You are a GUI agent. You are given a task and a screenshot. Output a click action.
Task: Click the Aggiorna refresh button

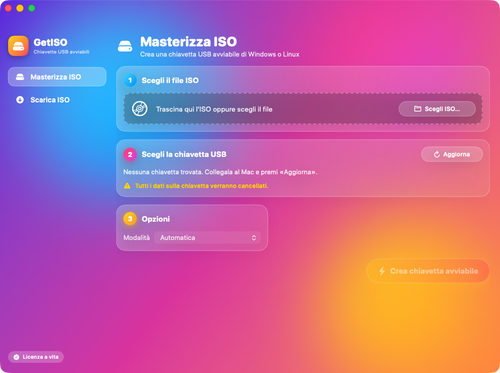pos(452,154)
